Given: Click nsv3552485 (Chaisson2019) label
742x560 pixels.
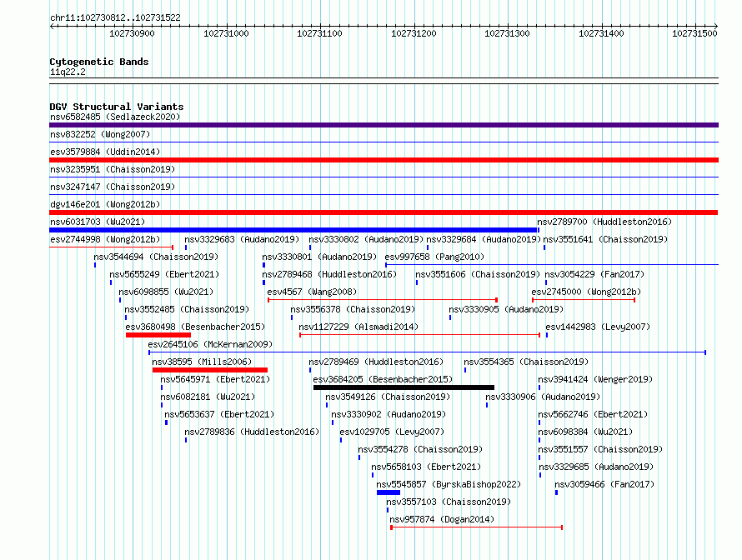Looking at the screenshot, I should [x=187, y=309].
